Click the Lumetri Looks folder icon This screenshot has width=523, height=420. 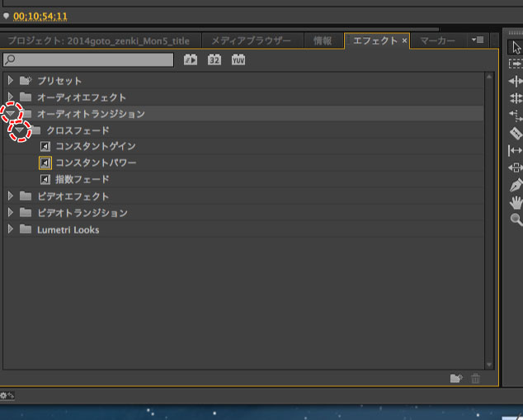pyautogui.click(x=26, y=229)
